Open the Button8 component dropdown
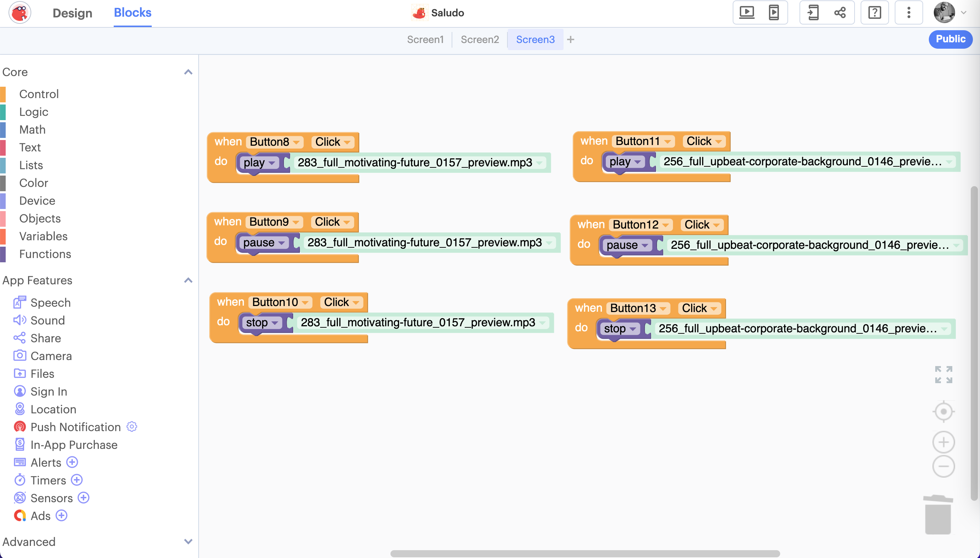Screen dimensions: 980x558 click(296, 142)
